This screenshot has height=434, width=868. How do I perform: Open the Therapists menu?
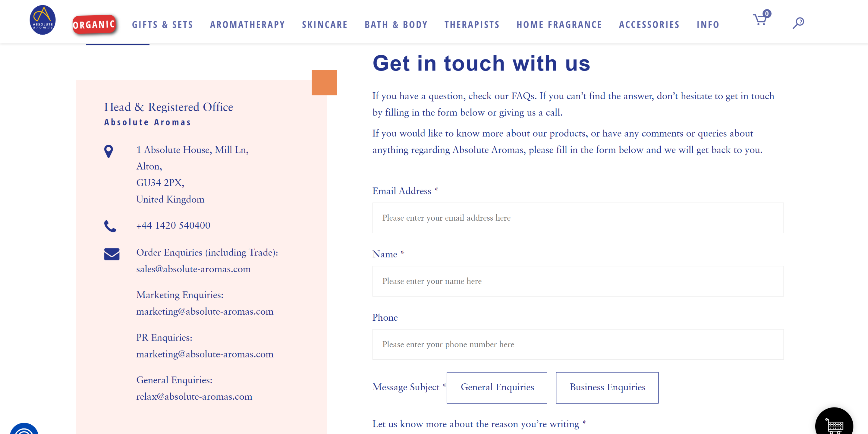pyautogui.click(x=472, y=25)
